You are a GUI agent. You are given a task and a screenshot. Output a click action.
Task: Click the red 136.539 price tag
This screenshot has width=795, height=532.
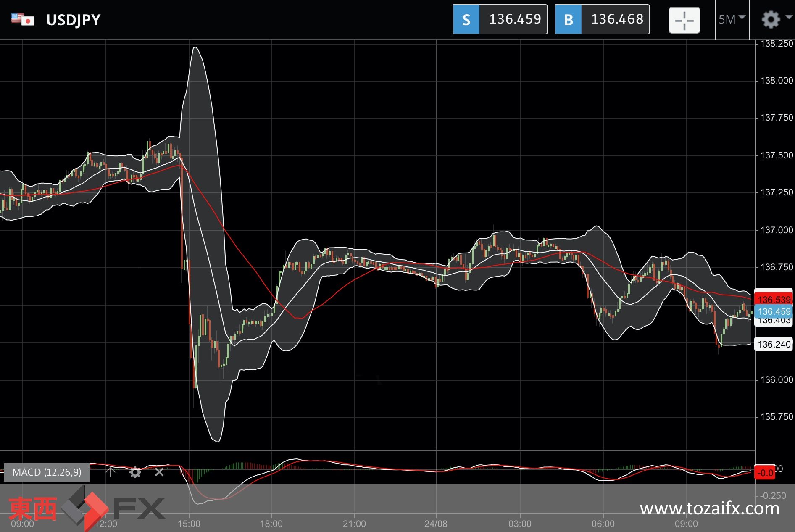click(774, 299)
